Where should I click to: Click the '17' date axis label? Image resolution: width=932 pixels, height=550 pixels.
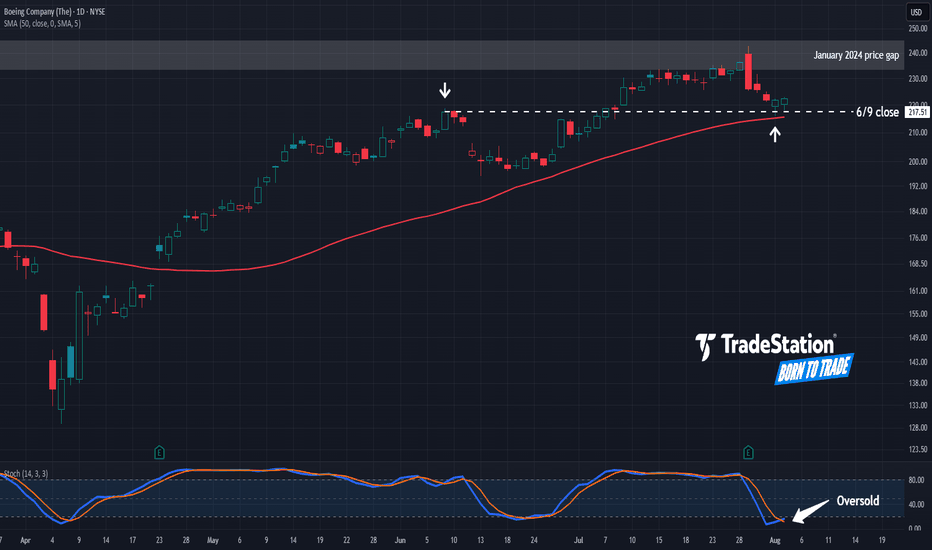133,540
